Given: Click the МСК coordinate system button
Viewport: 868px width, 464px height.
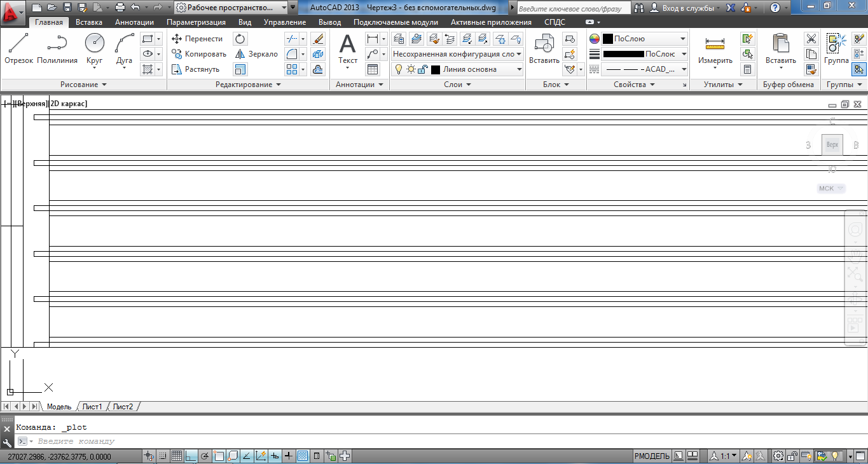Looking at the screenshot, I should click(830, 188).
